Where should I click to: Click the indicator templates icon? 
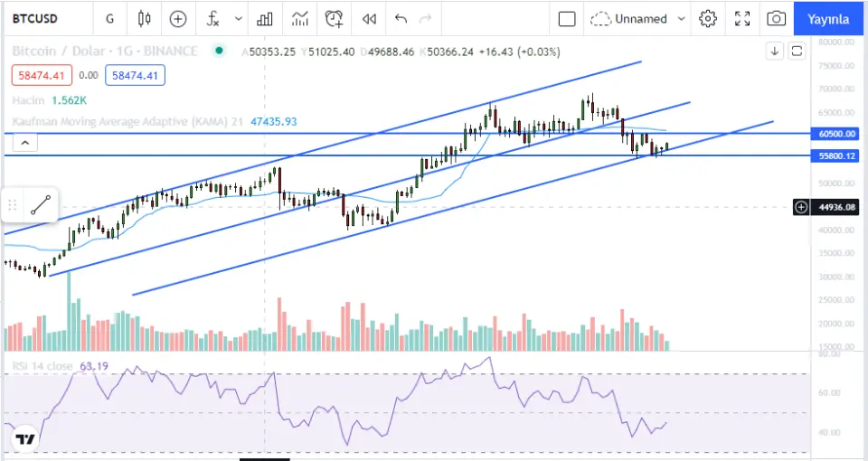(x=299, y=18)
